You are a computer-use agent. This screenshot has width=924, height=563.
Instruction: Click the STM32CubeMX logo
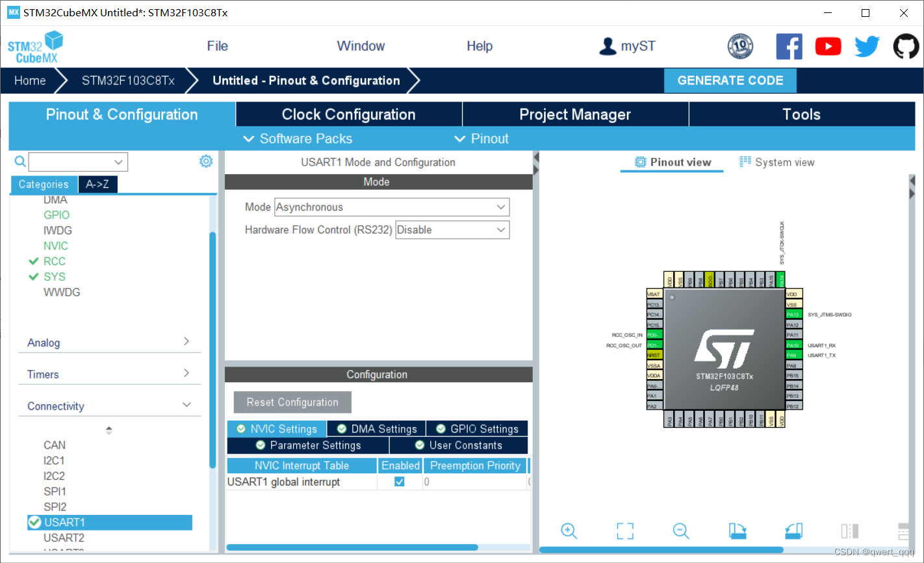[35, 46]
